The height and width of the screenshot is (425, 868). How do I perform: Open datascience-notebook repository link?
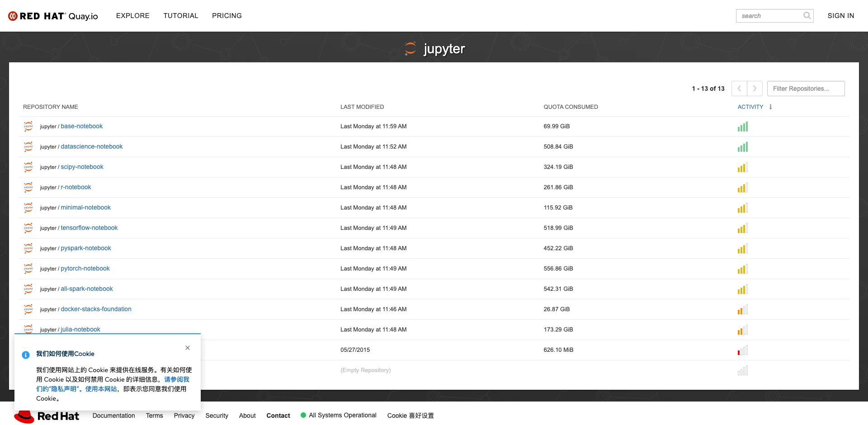pos(92,147)
